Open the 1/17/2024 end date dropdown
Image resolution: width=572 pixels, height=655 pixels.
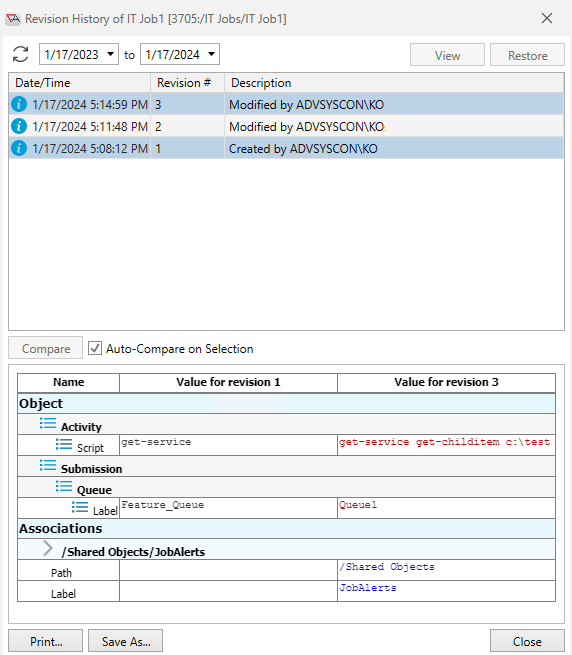(211, 54)
